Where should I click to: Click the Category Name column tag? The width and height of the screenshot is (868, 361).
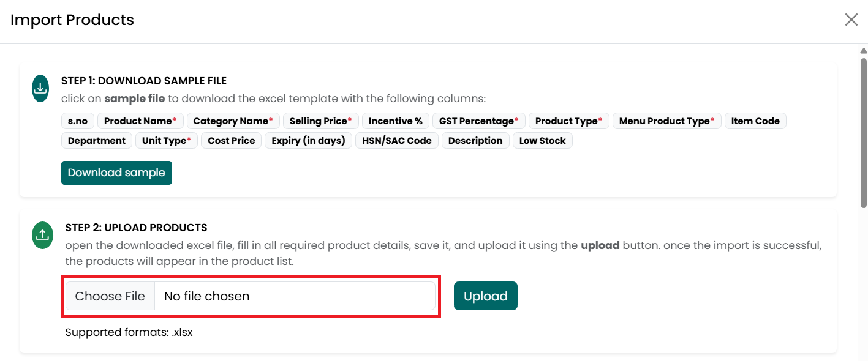(233, 121)
